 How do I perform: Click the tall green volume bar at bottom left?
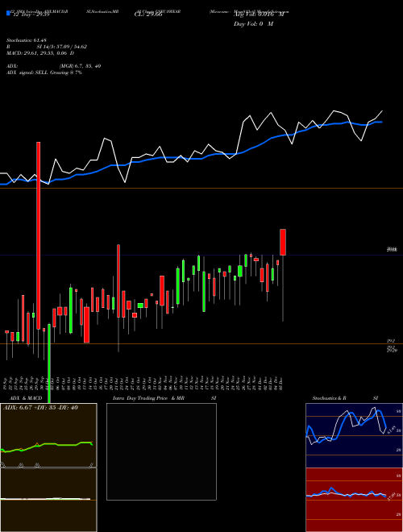49,363
